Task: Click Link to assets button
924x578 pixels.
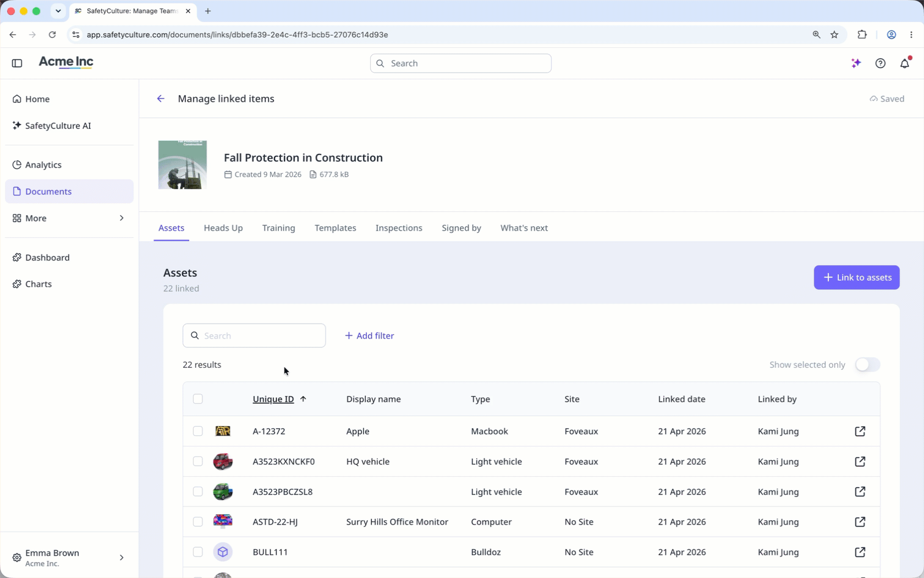Action: 857,277
